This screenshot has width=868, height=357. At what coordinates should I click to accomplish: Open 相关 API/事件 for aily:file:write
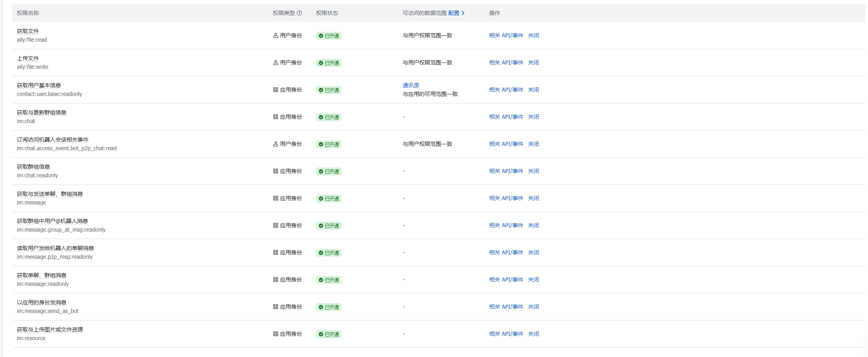[x=506, y=63]
